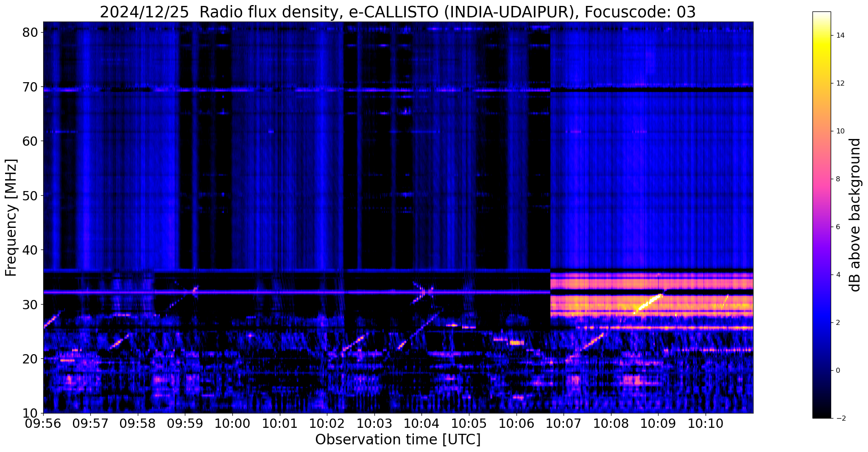This screenshot has height=452, width=868.
Task: Click the black horizontal band at 69 MHz after 10:07
Action: [652, 90]
